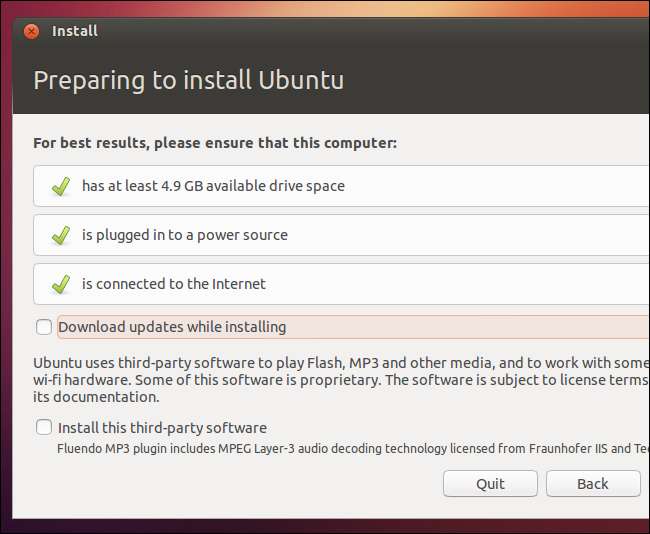Select 'has at least 4.9 GB available drive space' text

(x=213, y=186)
